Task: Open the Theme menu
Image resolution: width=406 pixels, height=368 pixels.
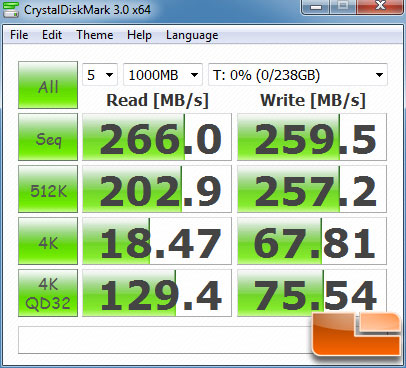Action: [95, 35]
